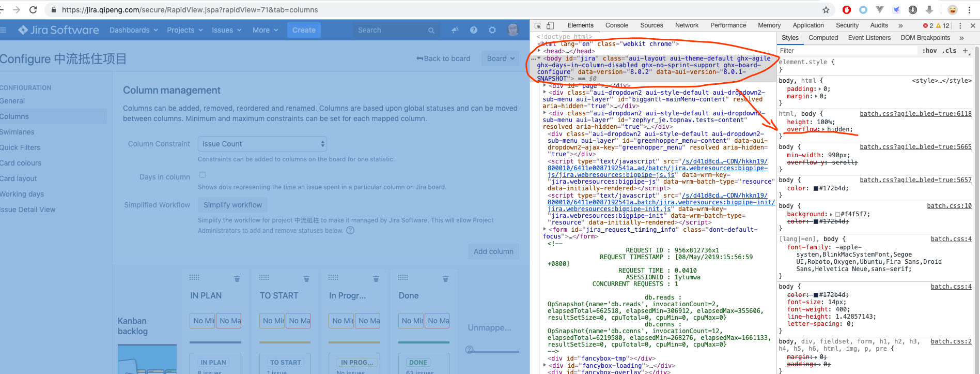Open the Jira feedback megaphone icon
This screenshot has width=980, height=374.
coord(455,30)
